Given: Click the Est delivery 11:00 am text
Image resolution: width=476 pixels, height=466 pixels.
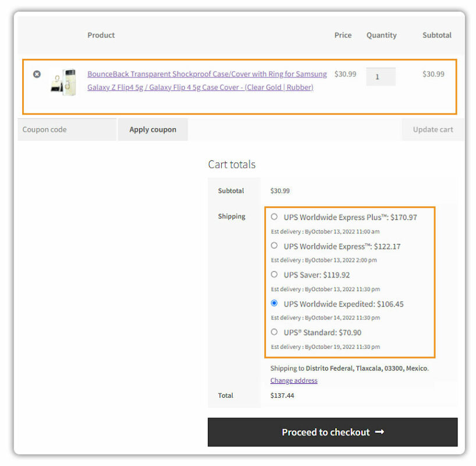Looking at the screenshot, I should pyautogui.click(x=325, y=232).
